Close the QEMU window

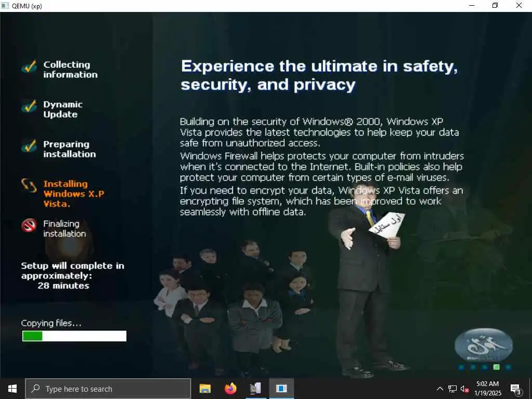pyautogui.click(x=519, y=5)
